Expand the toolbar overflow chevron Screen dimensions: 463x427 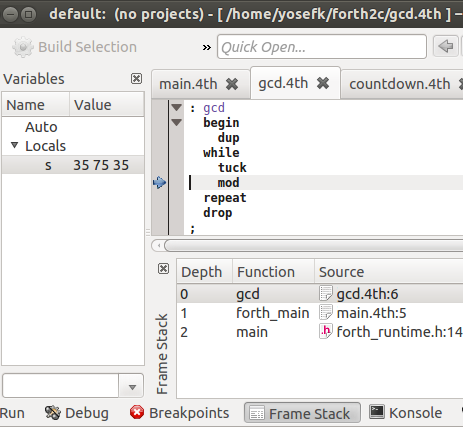pos(207,48)
